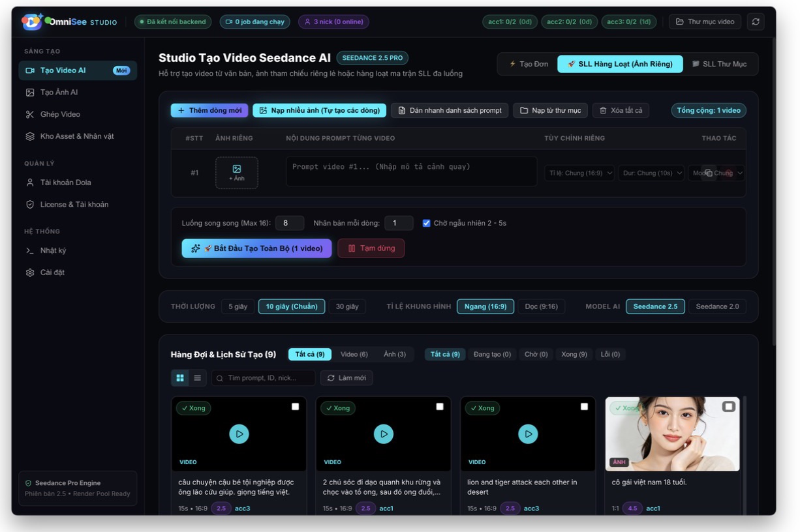Click the Làm mới refresh button
The image size is (800, 532).
(346, 378)
